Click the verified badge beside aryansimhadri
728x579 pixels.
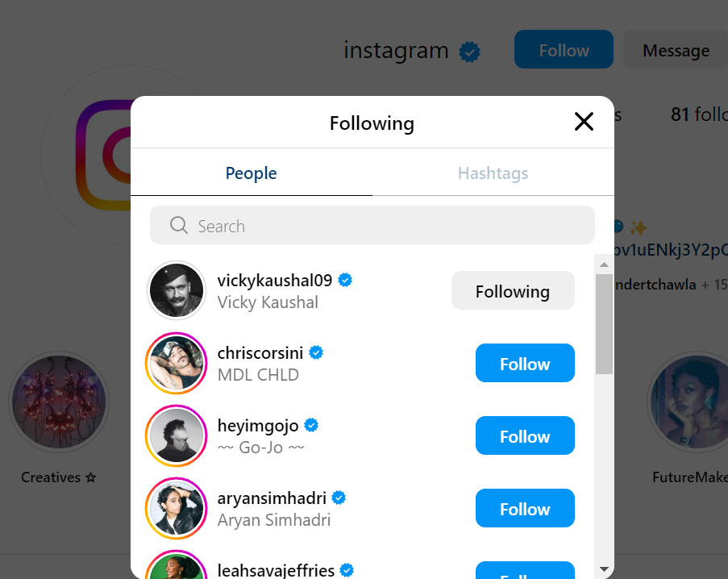[339, 498]
